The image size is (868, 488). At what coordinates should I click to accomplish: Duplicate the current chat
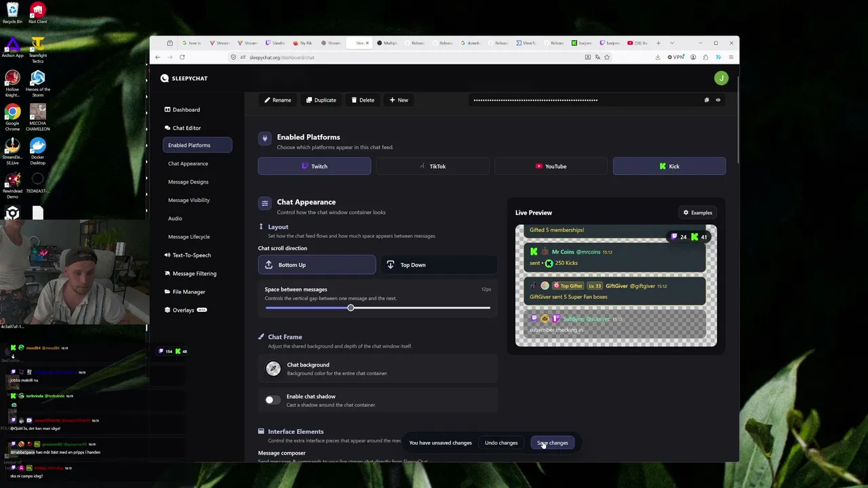pos(321,100)
